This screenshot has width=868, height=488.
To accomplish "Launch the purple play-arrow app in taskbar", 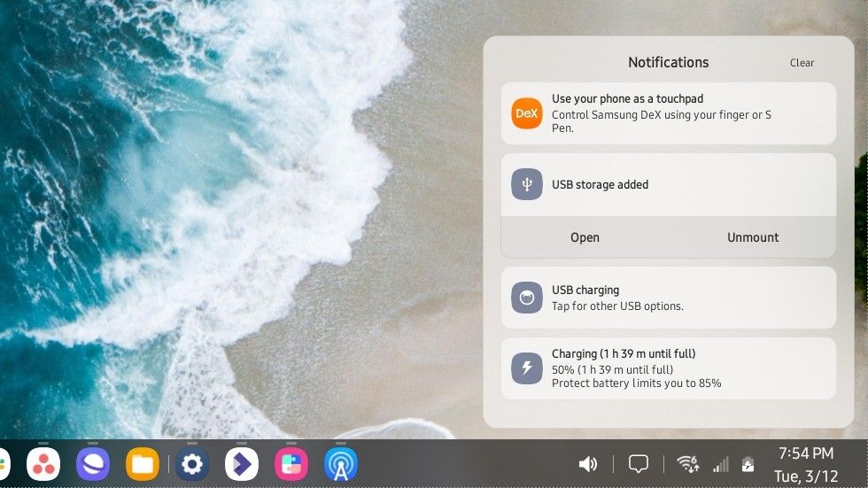I will (242, 464).
